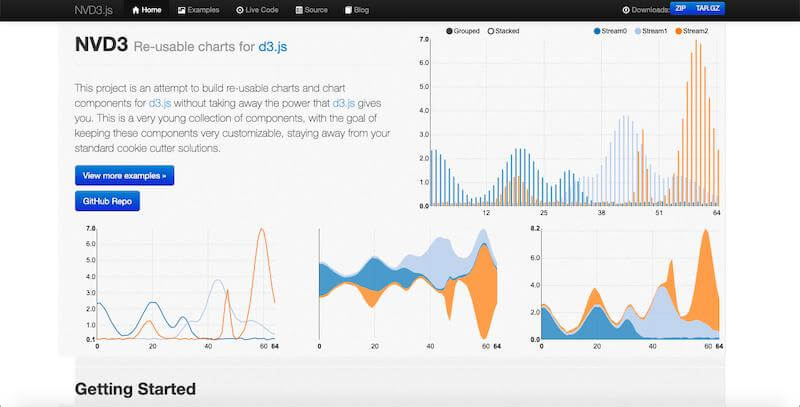The height and width of the screenshot is (407, 800).
Task: Click the NVD3.js brand link
Action: click(x=95, y=10)
